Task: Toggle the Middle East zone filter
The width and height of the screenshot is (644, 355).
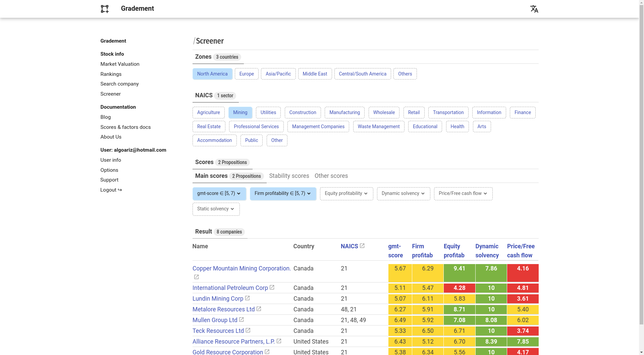Action: point(315,74)
